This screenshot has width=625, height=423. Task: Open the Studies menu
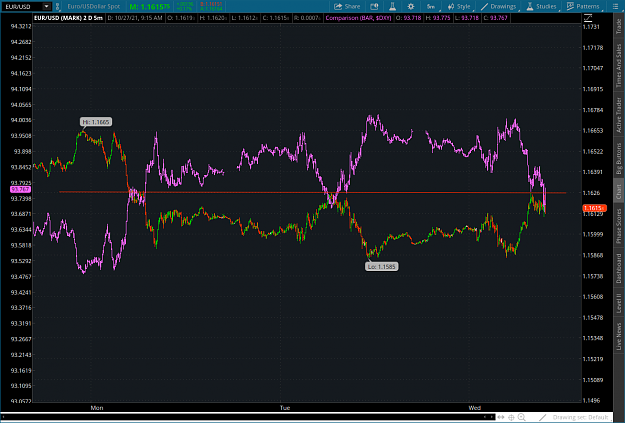coord(541,6)
